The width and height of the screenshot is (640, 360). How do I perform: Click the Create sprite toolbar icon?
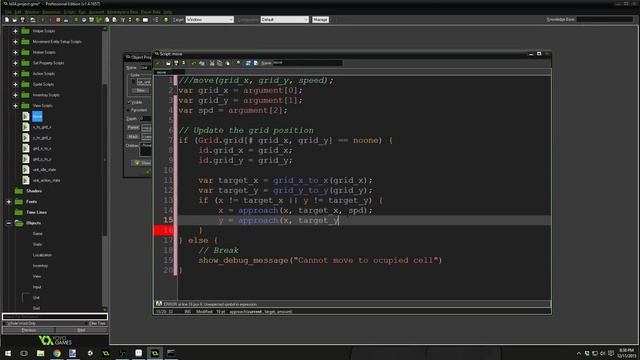[76, 20]
